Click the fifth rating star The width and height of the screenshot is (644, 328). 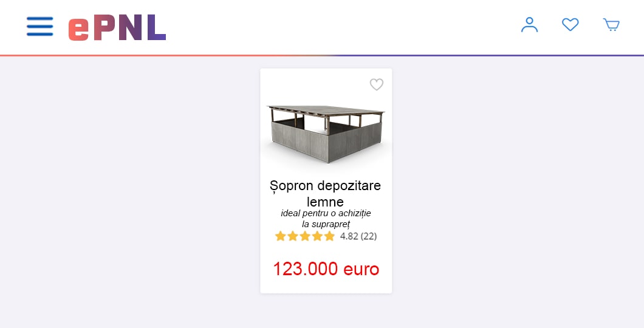[x=329, y=236]
